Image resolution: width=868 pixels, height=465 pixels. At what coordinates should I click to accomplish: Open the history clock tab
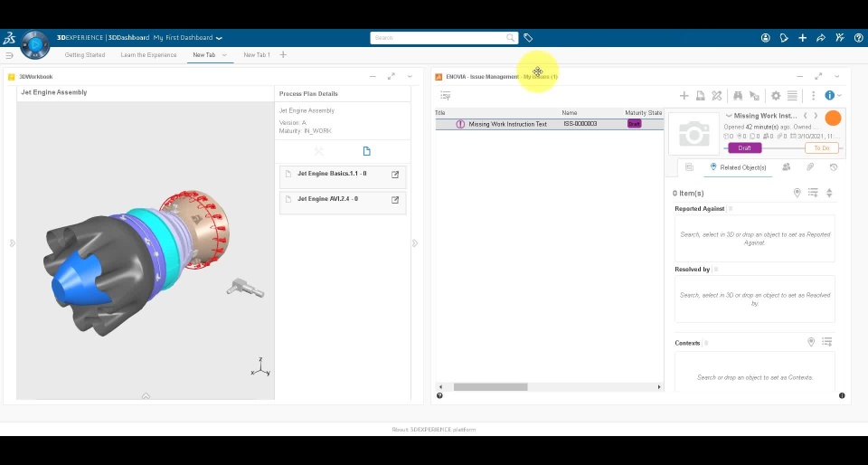tap(834, 167)
